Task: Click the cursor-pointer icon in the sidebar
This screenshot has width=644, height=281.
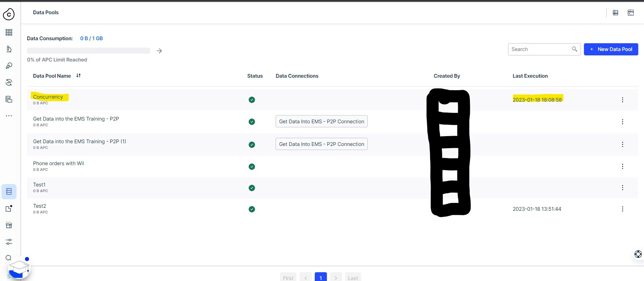Action: pos(9,66)
